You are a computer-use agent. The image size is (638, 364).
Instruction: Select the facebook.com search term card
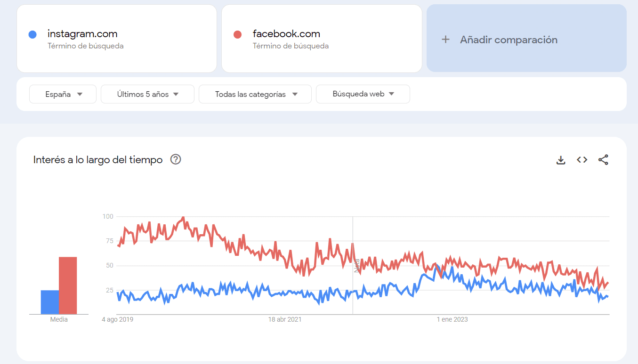322,38
